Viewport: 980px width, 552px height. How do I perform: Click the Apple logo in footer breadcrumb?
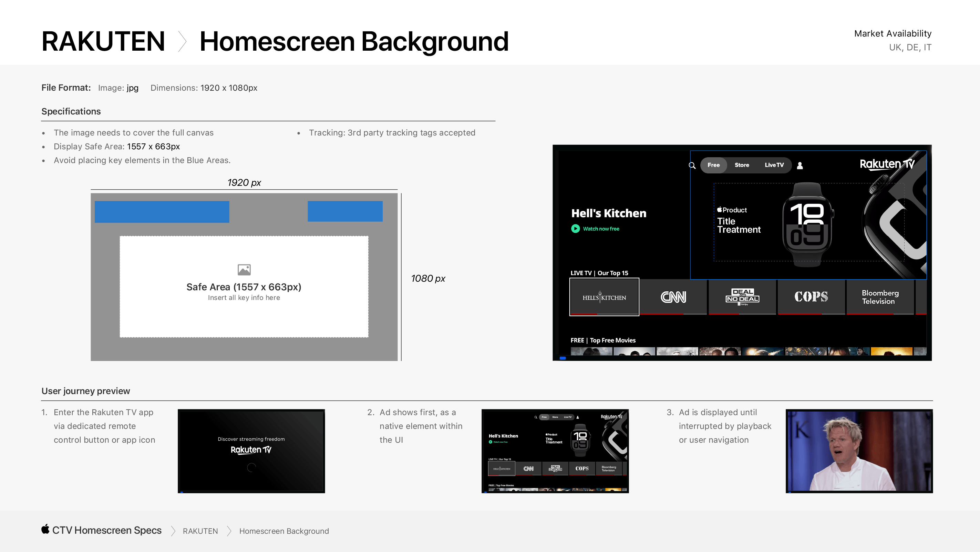pos(45,529)
